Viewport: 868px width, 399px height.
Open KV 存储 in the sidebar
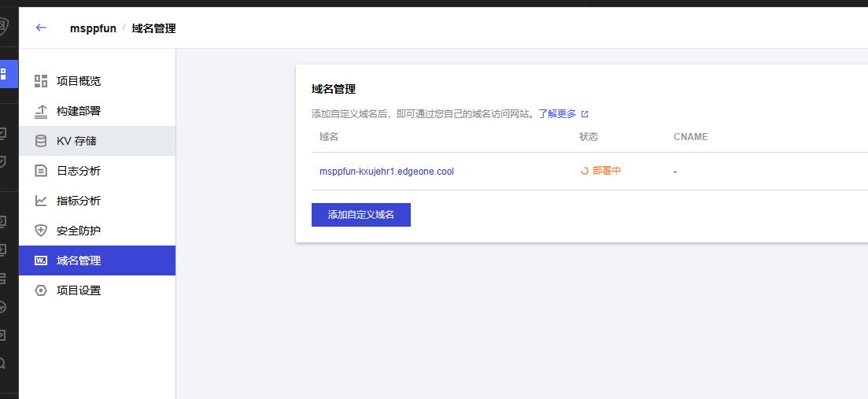(97, 141)
